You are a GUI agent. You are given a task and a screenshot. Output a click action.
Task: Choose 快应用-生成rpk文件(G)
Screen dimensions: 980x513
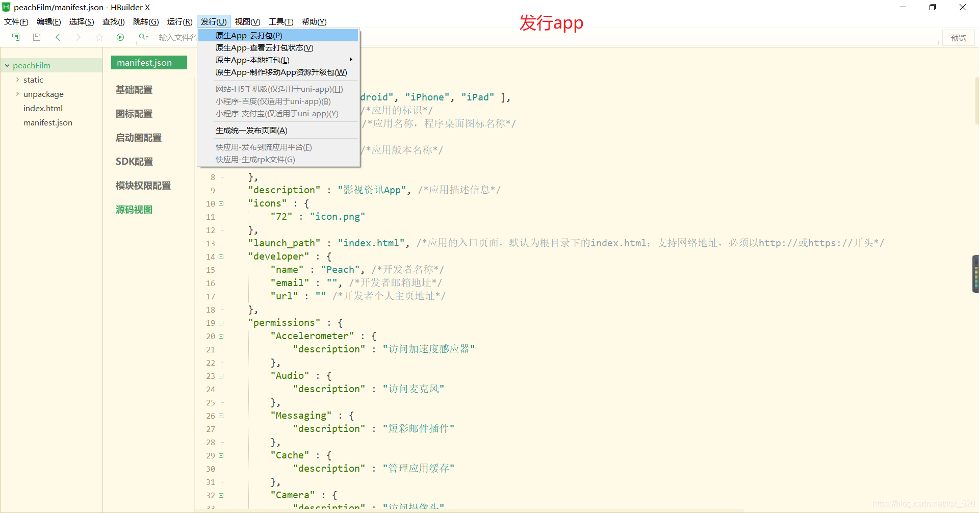[x=278, y=159]
